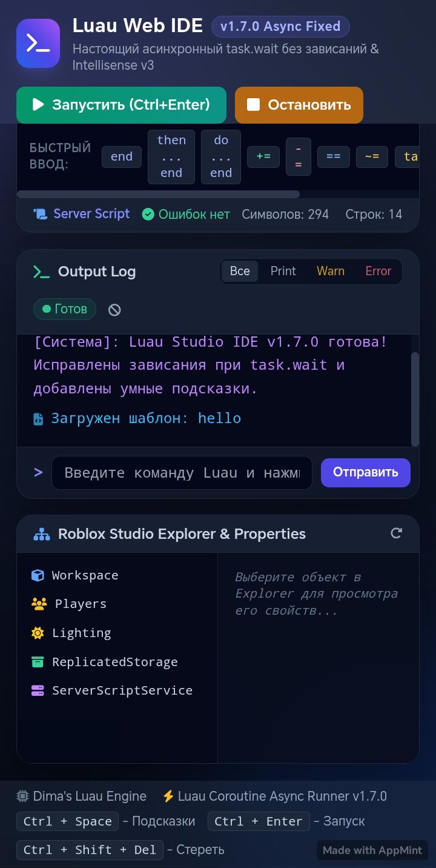Insert the '+=' operator snippet
436x868 pixels.
(x=263, y=157)
